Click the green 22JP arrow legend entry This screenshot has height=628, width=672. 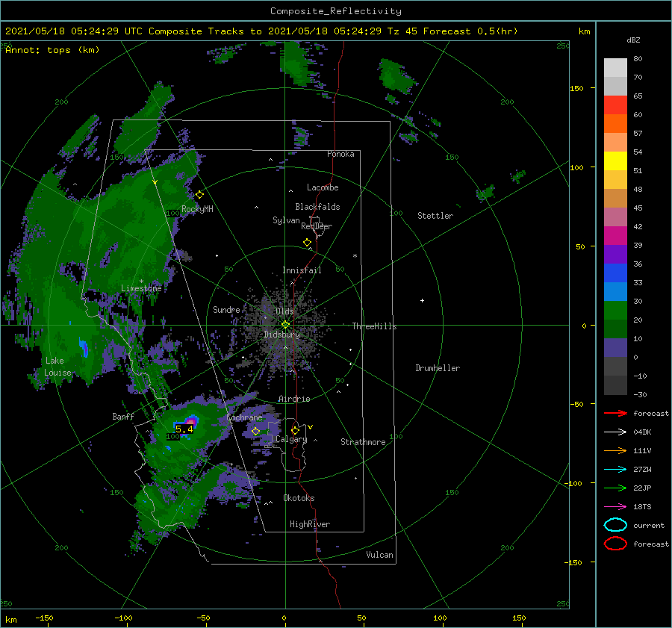pyautogui.click(x=615, y=488)
